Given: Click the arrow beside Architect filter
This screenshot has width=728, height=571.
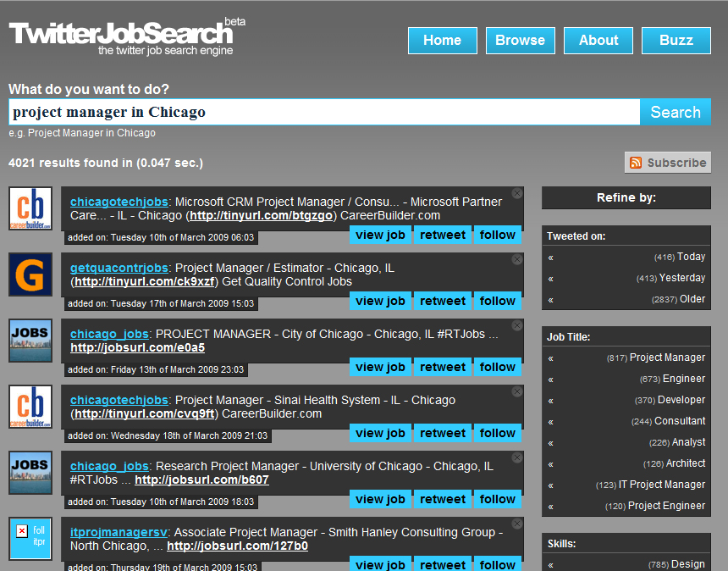Looking at the screenshot, I should [550, 464].
